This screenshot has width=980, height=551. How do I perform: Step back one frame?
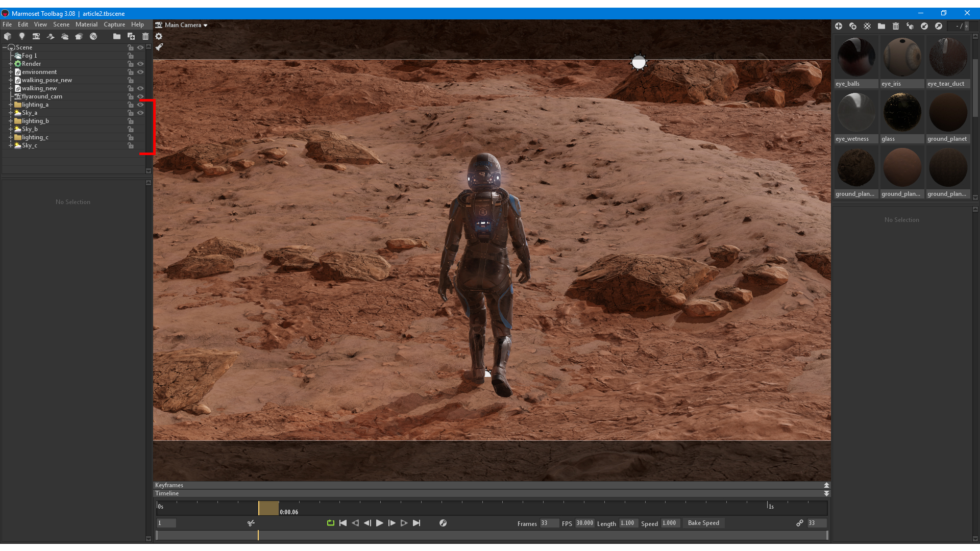[x=367, y=523]
